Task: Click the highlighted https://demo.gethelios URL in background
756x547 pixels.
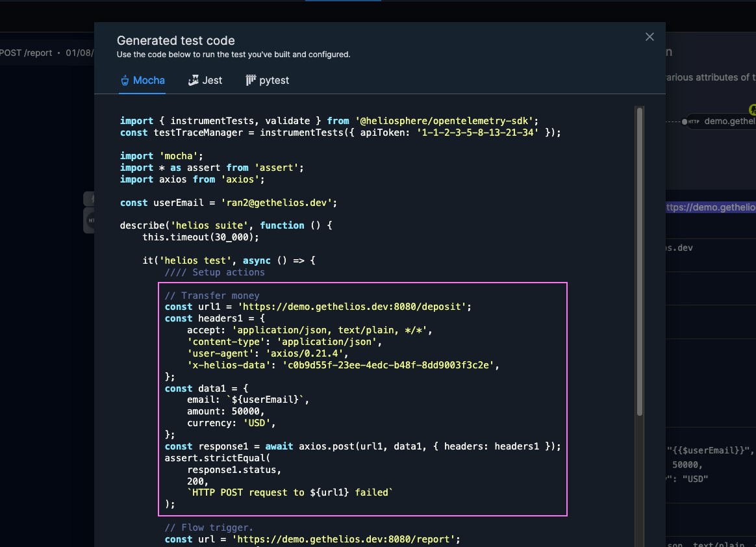Action: (711, 207)
